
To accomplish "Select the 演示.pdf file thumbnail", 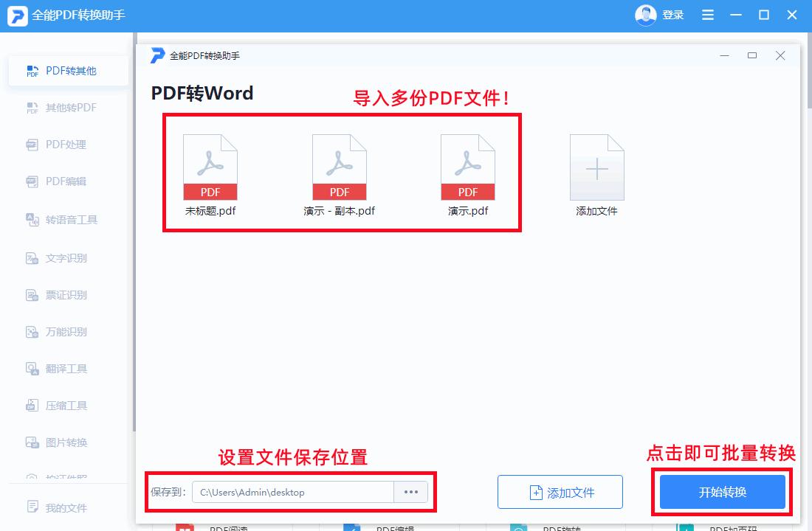I will click(x=467, y=167).
